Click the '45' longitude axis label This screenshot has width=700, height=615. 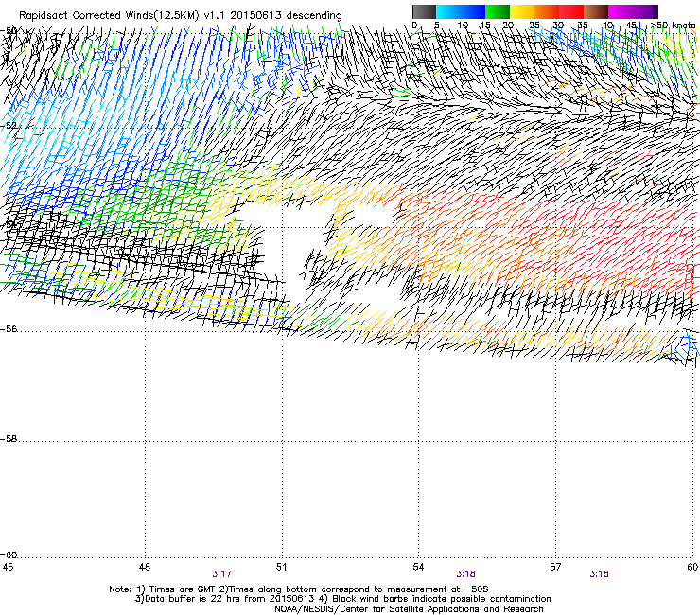(x=8, y=567)
